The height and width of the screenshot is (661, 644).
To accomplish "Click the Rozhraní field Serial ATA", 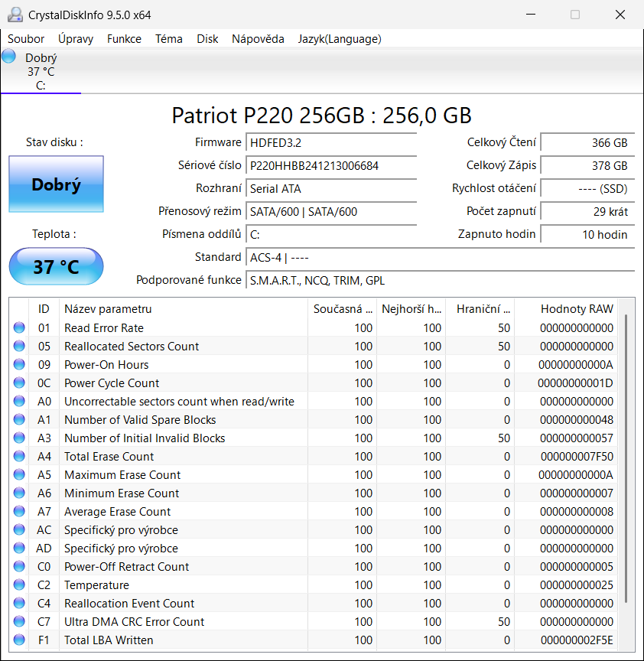I will [331, 188].
